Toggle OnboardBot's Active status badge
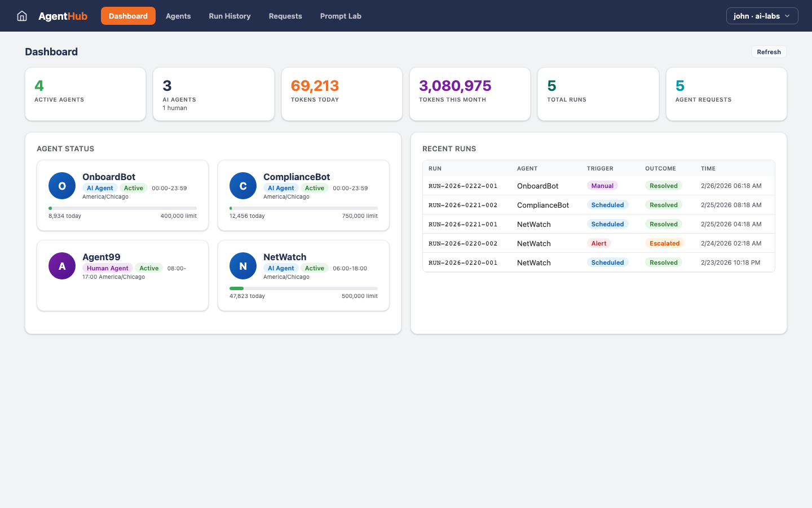This screenshot has width=812, height=508. tap(133, 187)
